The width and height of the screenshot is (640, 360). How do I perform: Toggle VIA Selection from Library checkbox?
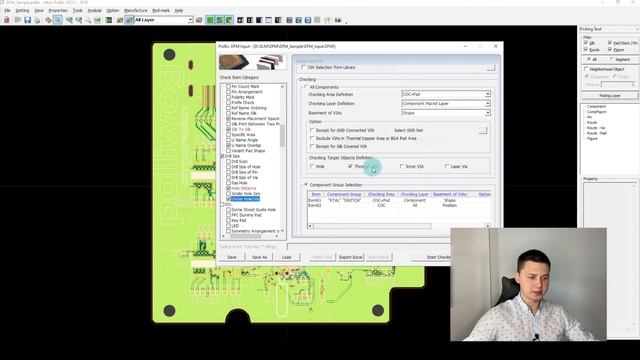(x=303, y=67)
